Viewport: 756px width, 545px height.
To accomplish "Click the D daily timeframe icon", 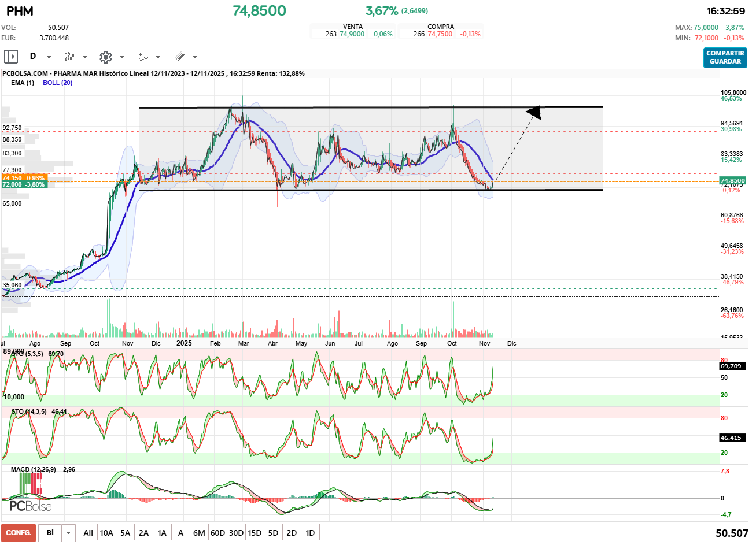I will [33, 57].
